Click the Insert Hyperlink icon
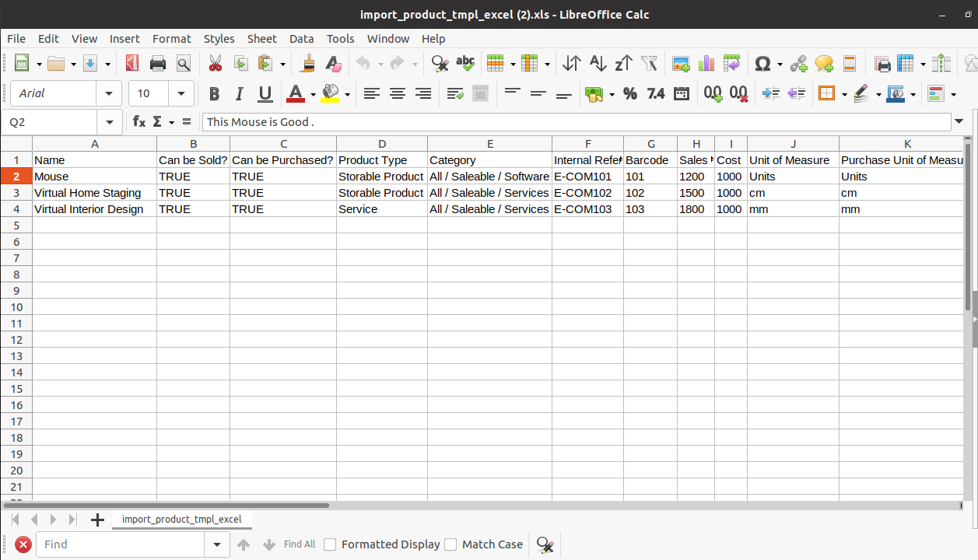This screenshot has height=560, width=978. coord(799,64)
